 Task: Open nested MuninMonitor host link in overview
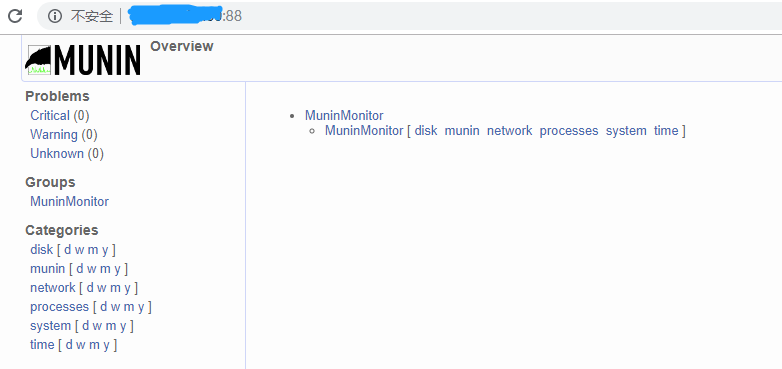click(364, 131)
